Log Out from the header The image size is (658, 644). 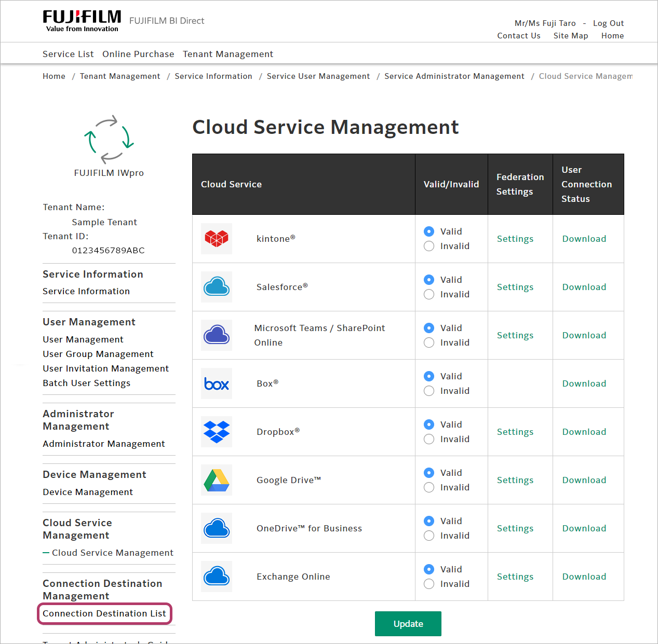coord(608,23)
